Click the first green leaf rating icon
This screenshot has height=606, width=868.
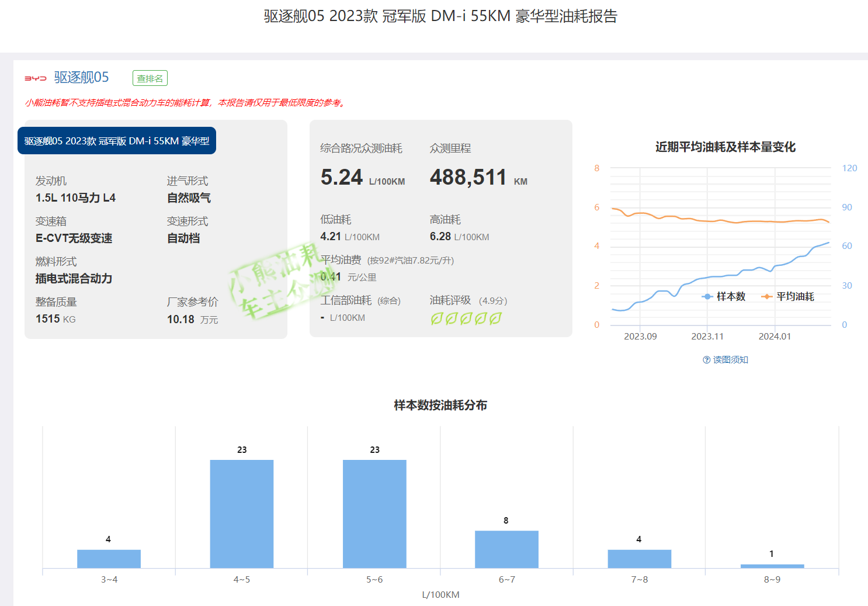pyautogui.click(x=436, y=318)
